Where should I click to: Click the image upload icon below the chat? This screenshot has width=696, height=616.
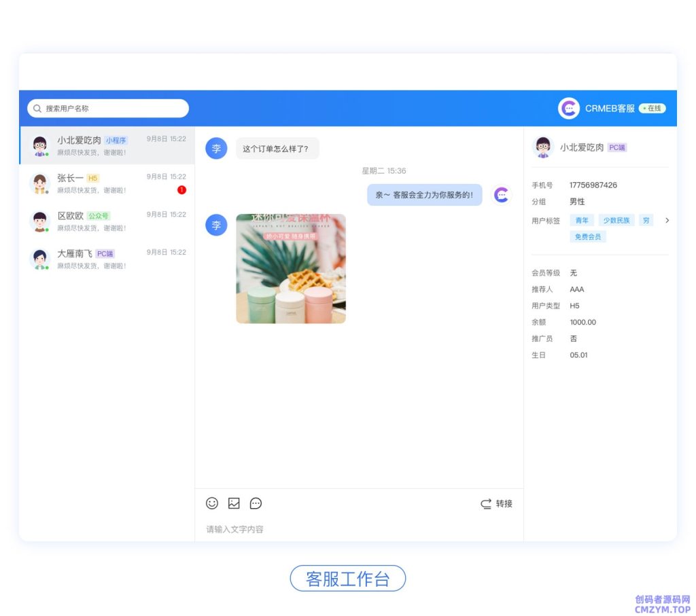(x=234, y=503)
